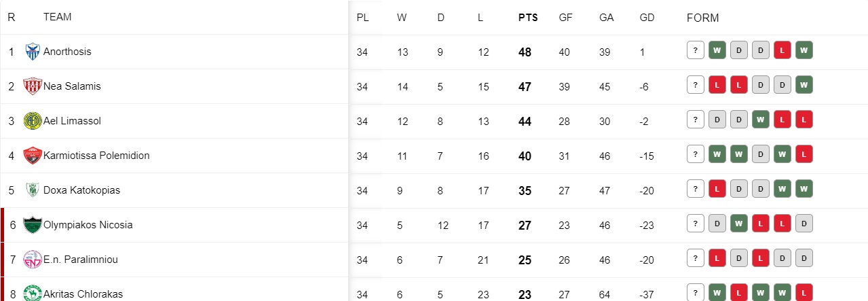Viewport: 868px width, 301px height.
Task: Click the Nea Salamis club crest
Action: click(33, 86)
